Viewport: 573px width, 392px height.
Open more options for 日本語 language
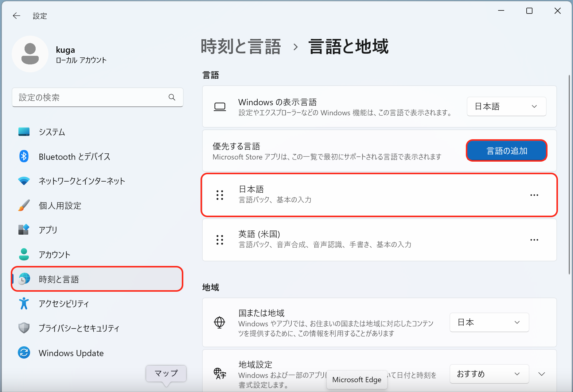[x=534, y=195]
